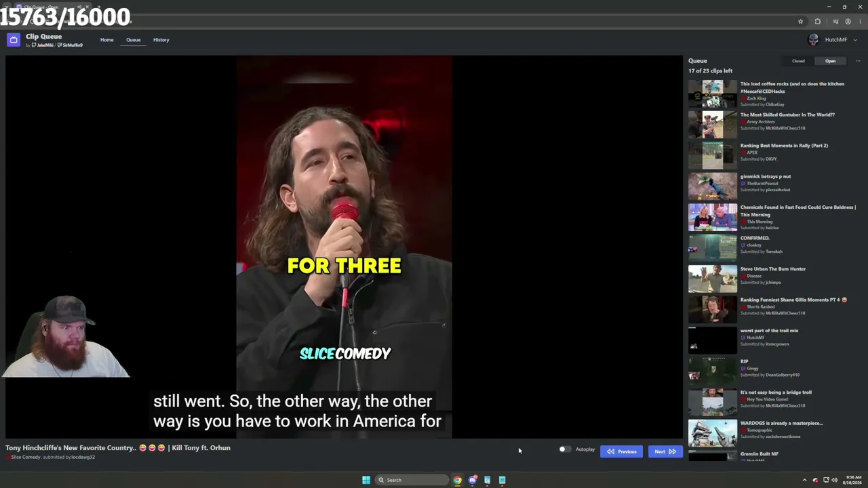This screenshot has height=488, width=868.
Task: Go to the Previous clip
Action: (x=621, y=451)
